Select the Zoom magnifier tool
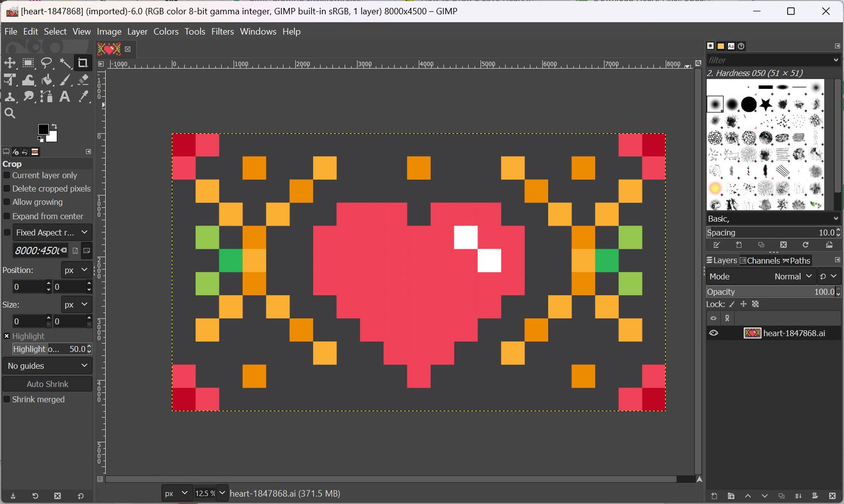This screenshot has width=844, height=504. pos(10,114)
